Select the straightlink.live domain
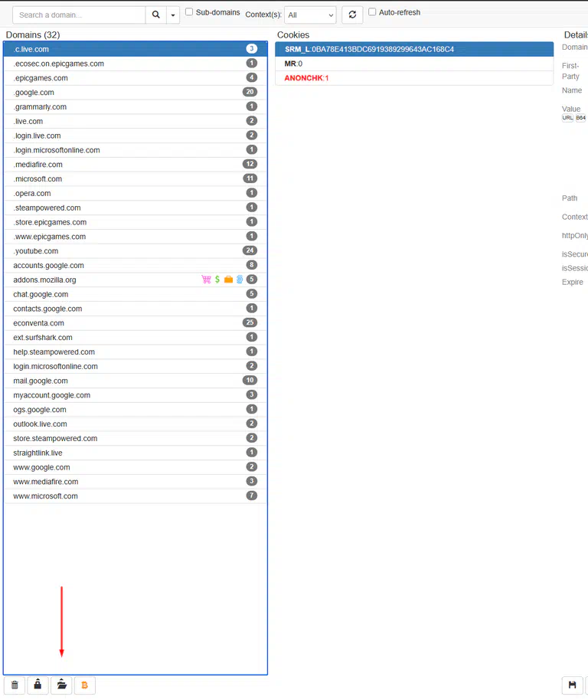Image resolution: width=588 pixels, height=700 pixels. [136, 453]
